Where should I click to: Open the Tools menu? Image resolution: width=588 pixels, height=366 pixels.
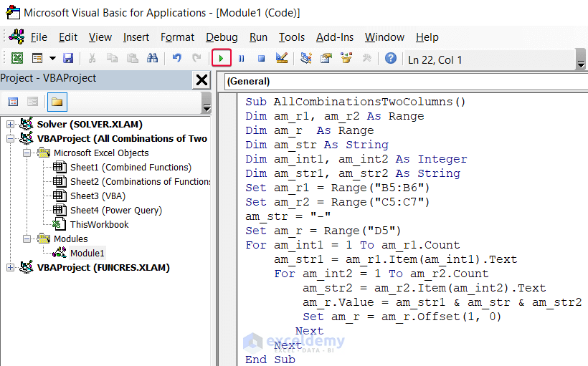click(291, 37)
